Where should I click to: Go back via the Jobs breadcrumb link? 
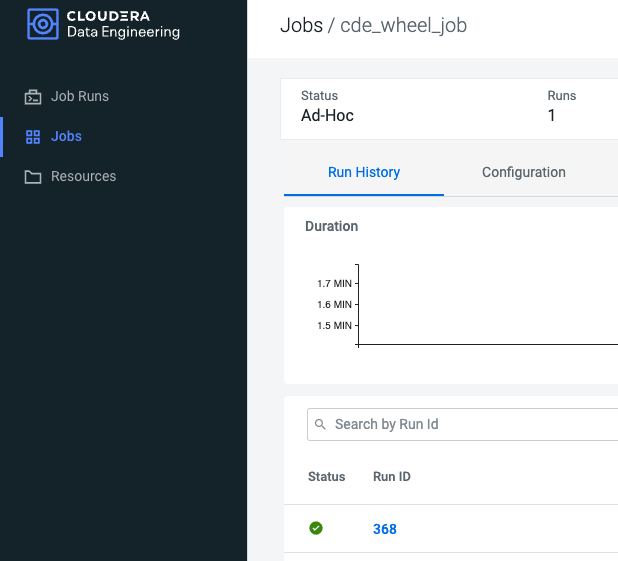(x=300, y=25)
